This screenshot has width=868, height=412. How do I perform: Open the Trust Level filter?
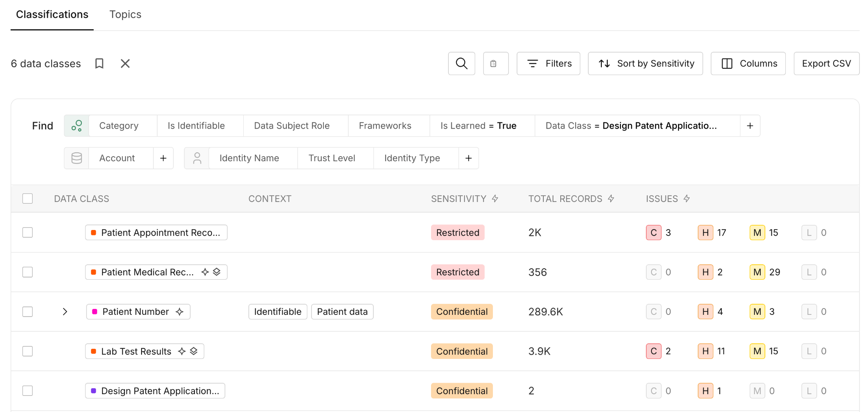[332, 158]
